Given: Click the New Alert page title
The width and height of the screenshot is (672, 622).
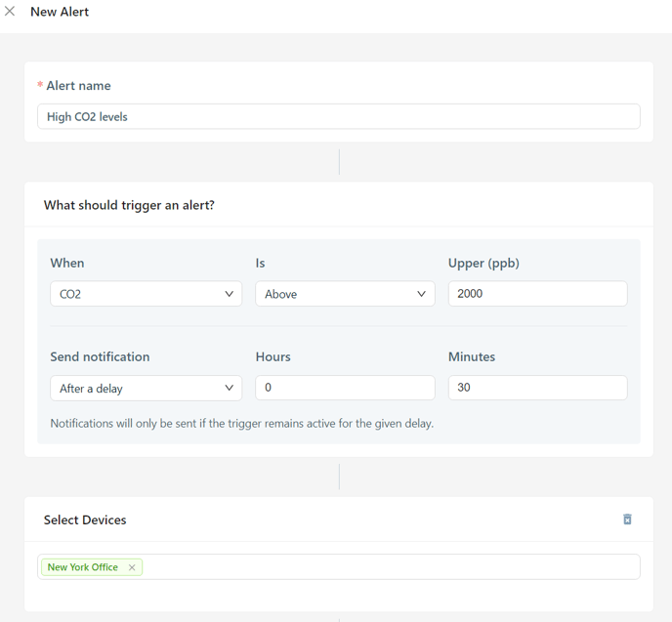Looking at the screenshot, I should [x=60, y=12].
